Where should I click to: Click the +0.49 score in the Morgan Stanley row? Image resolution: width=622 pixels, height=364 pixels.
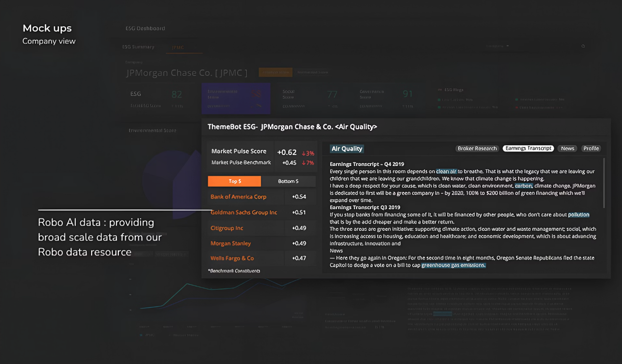click(x=299, y=244)
